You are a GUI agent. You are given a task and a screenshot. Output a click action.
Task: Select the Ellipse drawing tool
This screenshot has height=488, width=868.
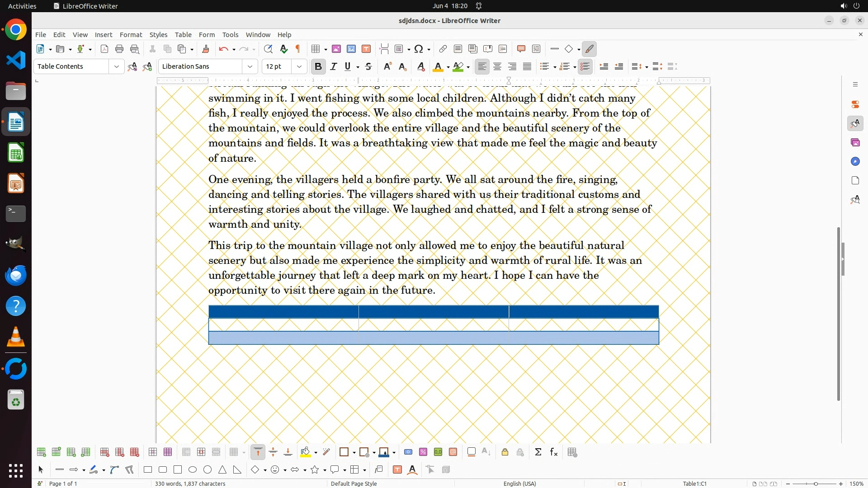[193, 470]
